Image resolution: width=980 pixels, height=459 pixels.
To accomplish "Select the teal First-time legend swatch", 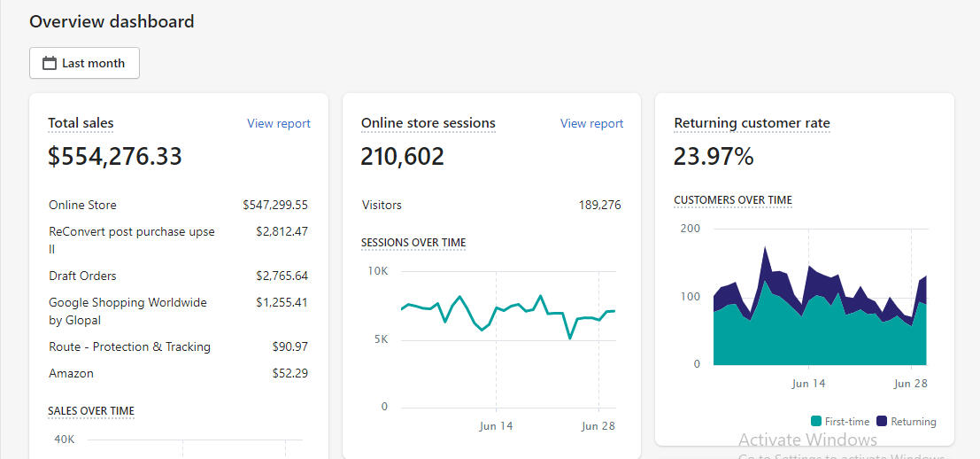I will 815,422.
